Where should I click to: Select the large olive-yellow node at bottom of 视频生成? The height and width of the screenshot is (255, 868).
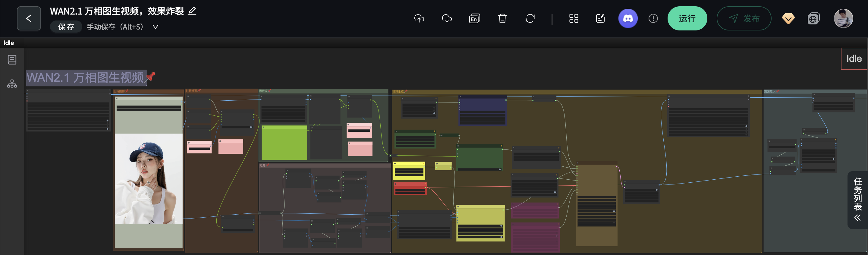pyautogui.click(x=480, y=223)
